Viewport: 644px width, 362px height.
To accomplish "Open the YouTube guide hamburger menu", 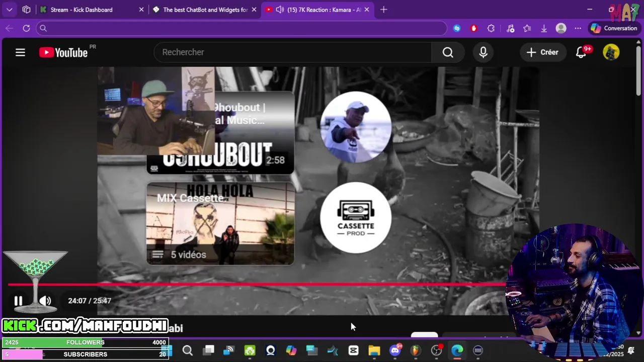I will click(x=20, y=52).
